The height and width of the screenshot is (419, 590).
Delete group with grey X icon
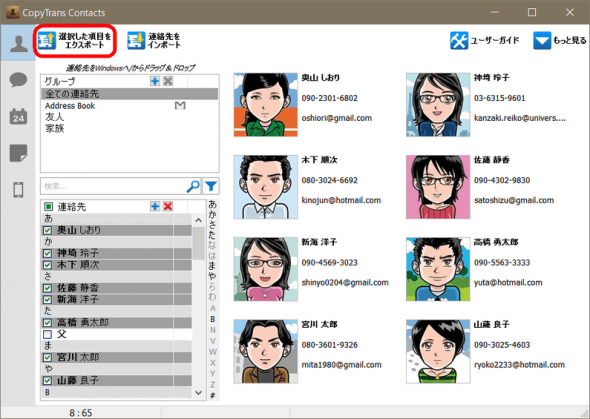[168, 81]
